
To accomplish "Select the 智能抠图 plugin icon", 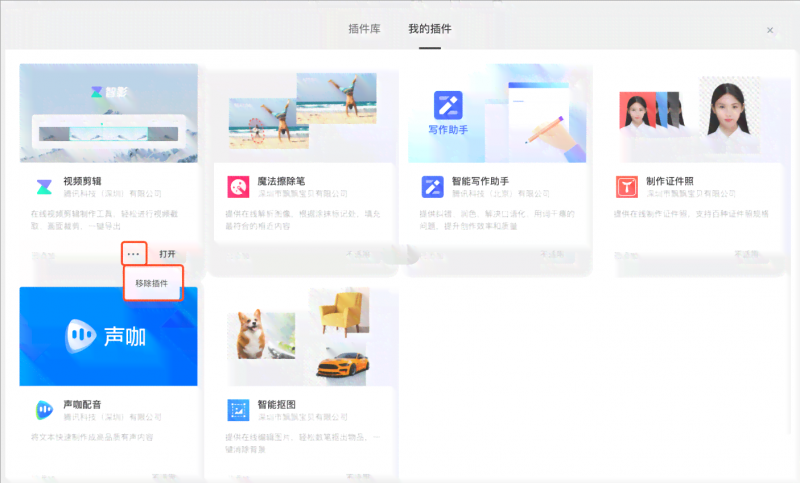I will [238, 409].
